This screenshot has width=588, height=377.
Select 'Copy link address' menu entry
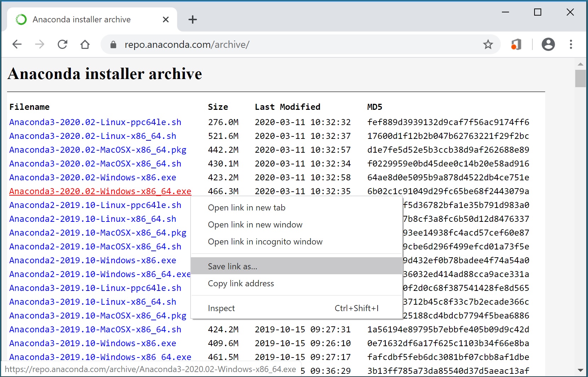click(241, 283)
